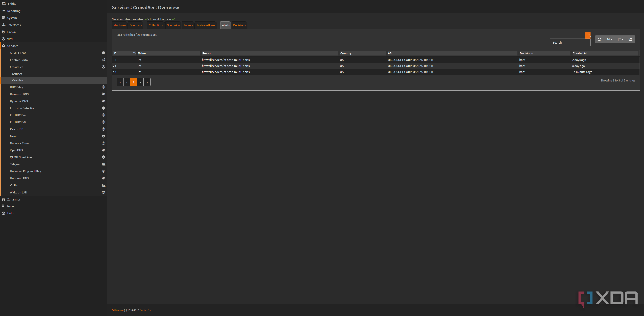Switch to the Machines tab

(x=120, y=25)
